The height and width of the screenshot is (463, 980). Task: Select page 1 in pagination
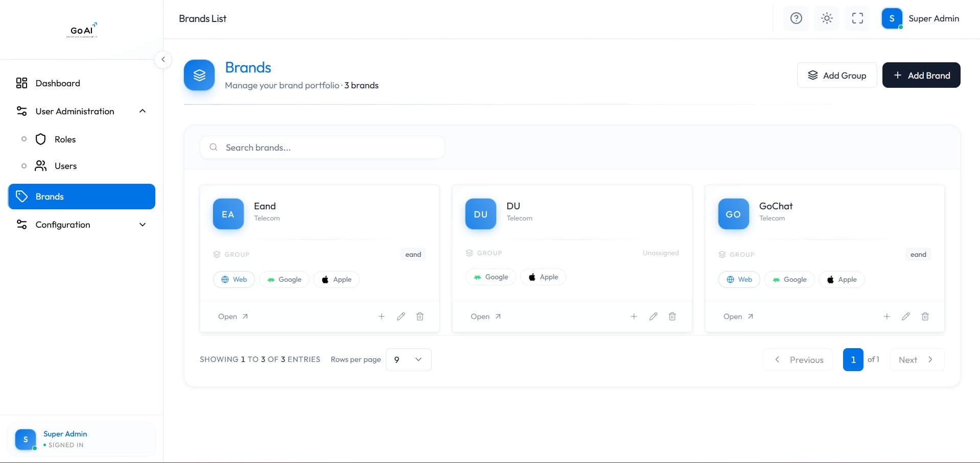tap(853, 360)
